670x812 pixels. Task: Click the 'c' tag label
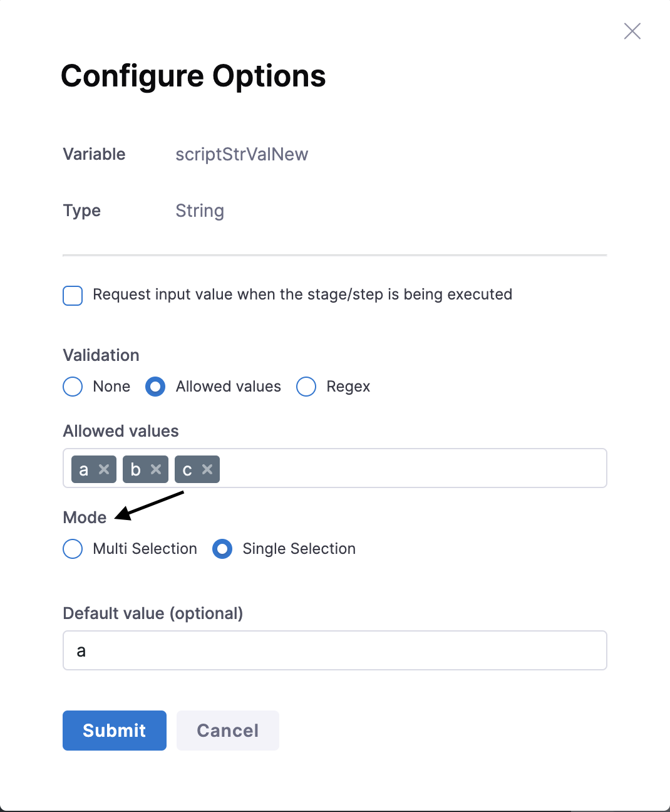click(x=187, y=469)
